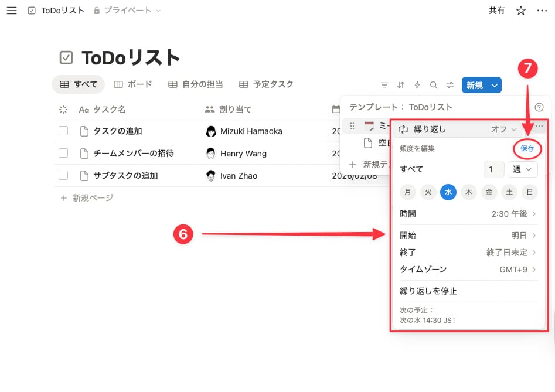Expand the タイムゾーン GMT+9 setting
Viewport: 555px width, 392px height.
point(469,270)
